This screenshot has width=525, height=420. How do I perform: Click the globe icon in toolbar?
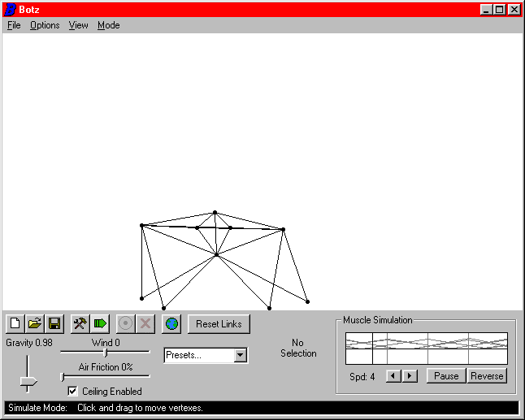(x=171, y=323)
